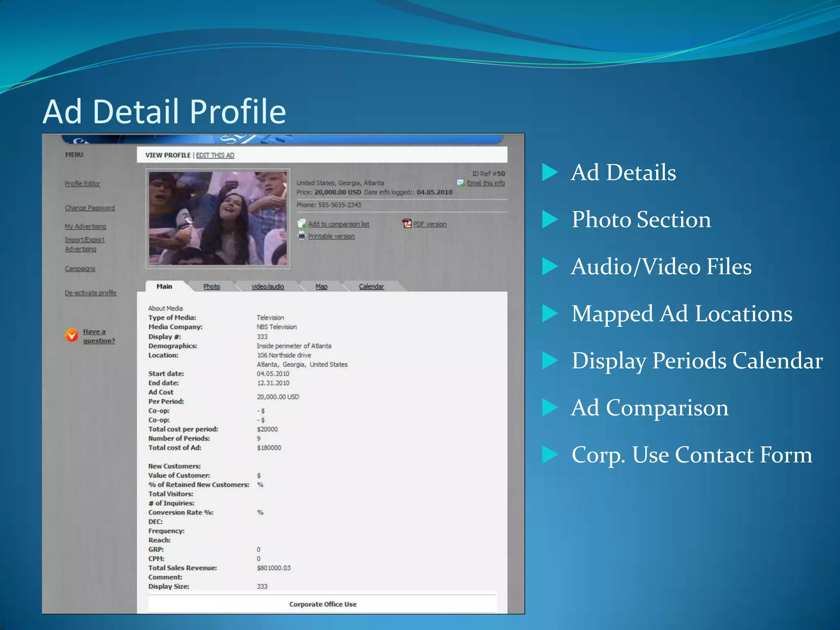Click the 'Inside perimeter of Atlanta' demographics value

coord(294,346)
